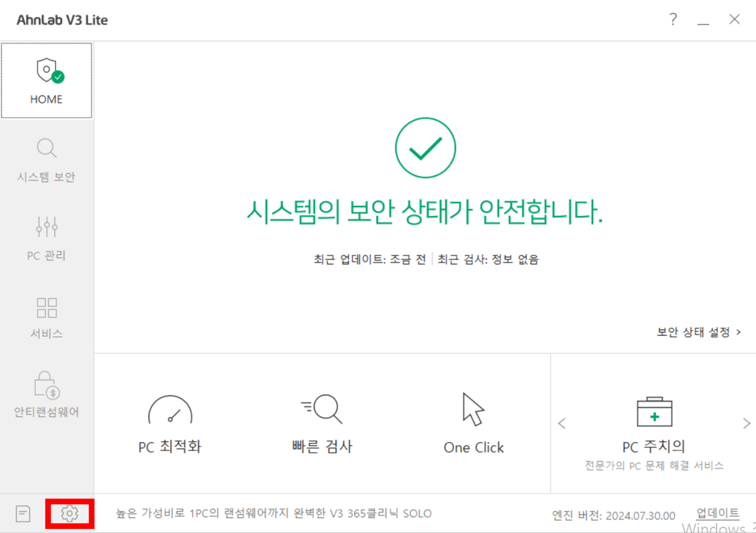Show next service with right arrow
756x533 pixels.
pos(747,424)
